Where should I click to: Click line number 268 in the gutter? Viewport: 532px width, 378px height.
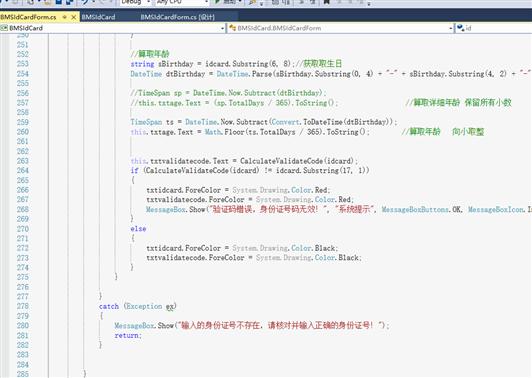click(x=23, y=209)
